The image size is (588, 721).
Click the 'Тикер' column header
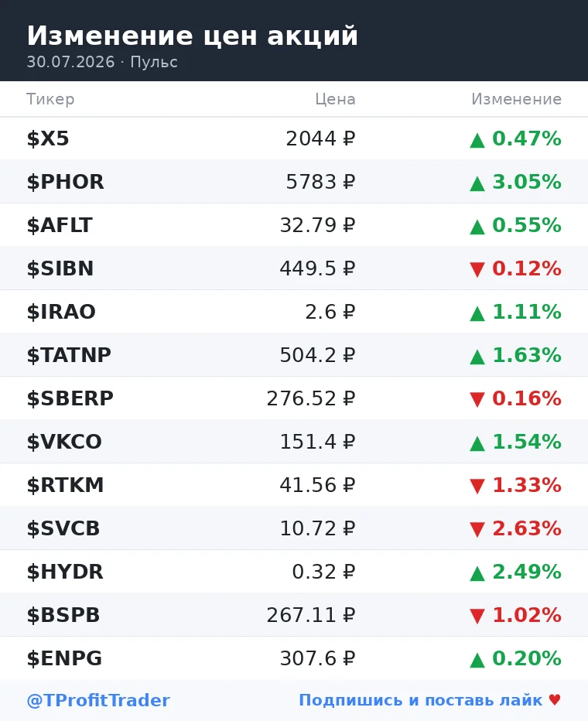(x=50, y=99)
